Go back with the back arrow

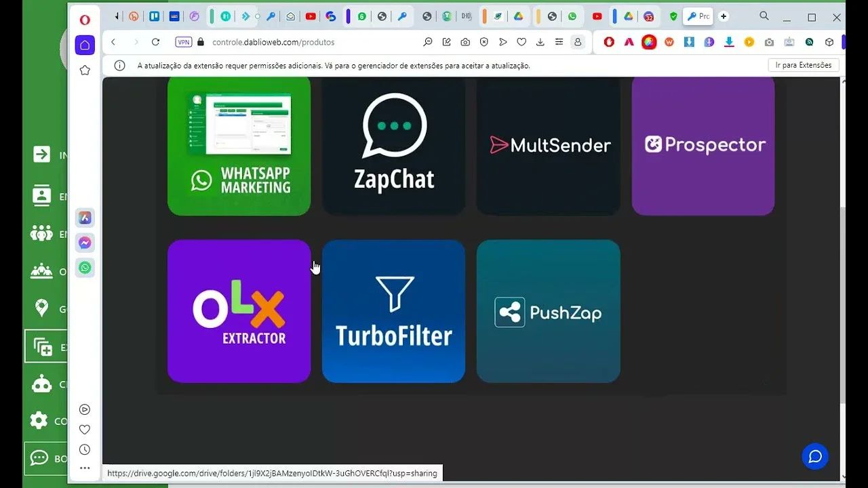[x=113, y=42]
